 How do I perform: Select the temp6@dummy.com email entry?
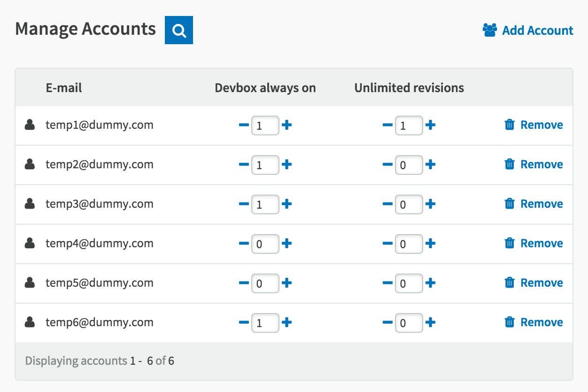point(100,322)
